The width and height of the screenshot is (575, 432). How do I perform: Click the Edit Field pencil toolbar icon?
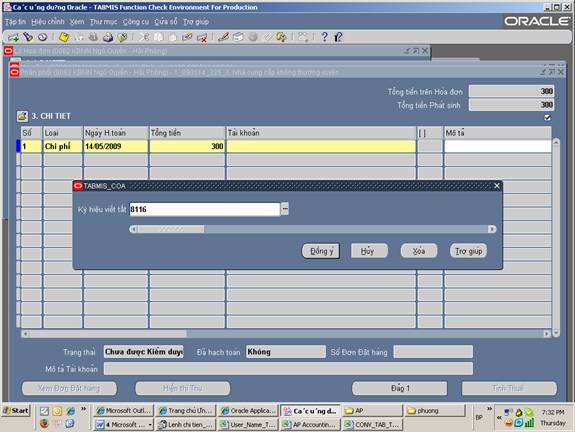click(223, 37)
